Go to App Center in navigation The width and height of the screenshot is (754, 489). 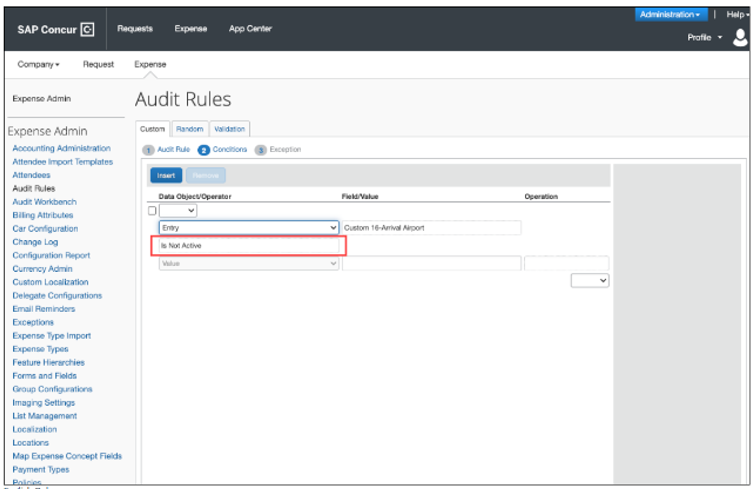(x=250, y=29)
